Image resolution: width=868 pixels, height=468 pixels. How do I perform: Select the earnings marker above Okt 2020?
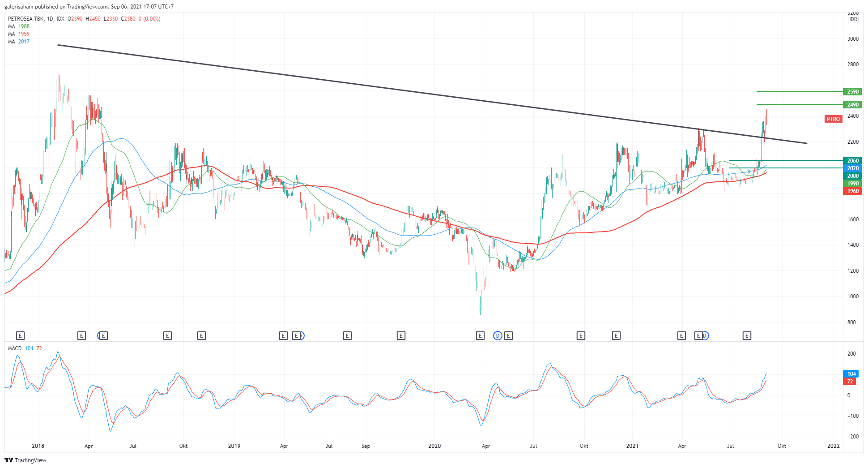[x=581, y=335]
